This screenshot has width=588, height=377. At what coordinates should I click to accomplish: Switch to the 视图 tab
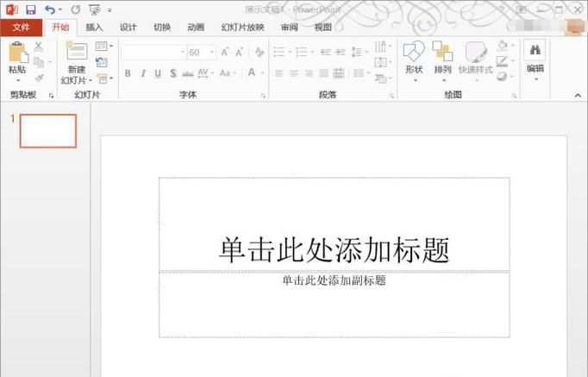coord(322,27)
